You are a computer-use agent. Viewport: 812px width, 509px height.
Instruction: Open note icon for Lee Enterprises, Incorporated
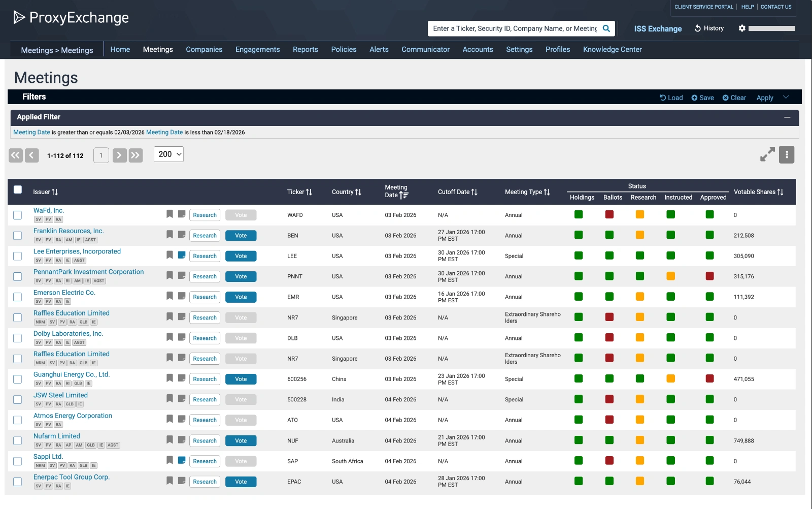point(182,255)
